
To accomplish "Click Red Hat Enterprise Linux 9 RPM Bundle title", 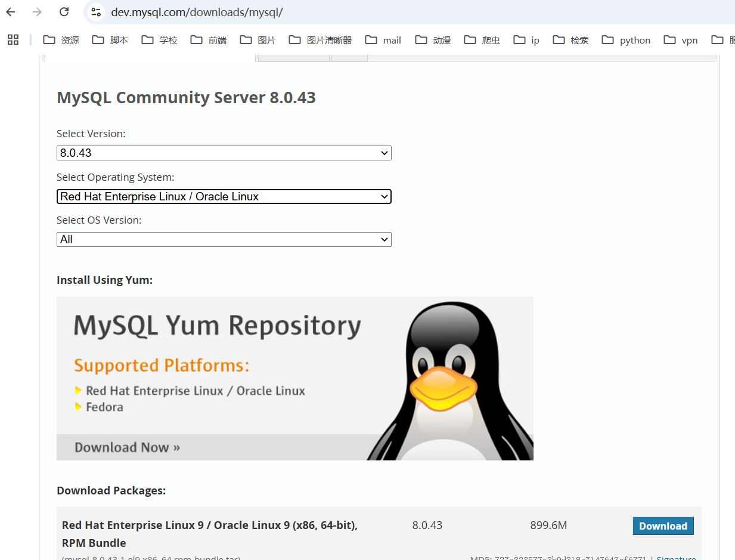I will tap(210, 534).
